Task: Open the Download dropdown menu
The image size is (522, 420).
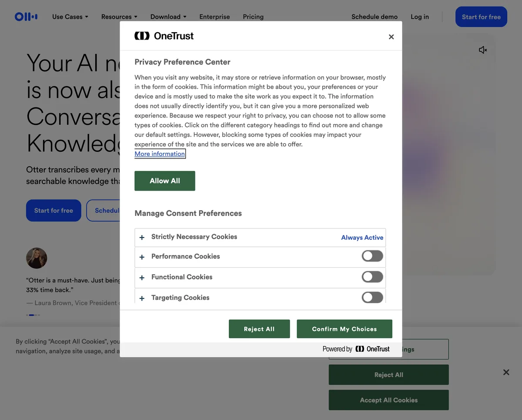Action: click(168, 17)
